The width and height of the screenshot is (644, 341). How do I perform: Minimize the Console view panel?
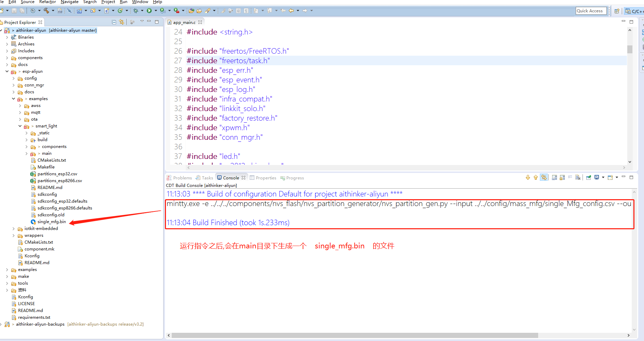[x=623, y=177]
